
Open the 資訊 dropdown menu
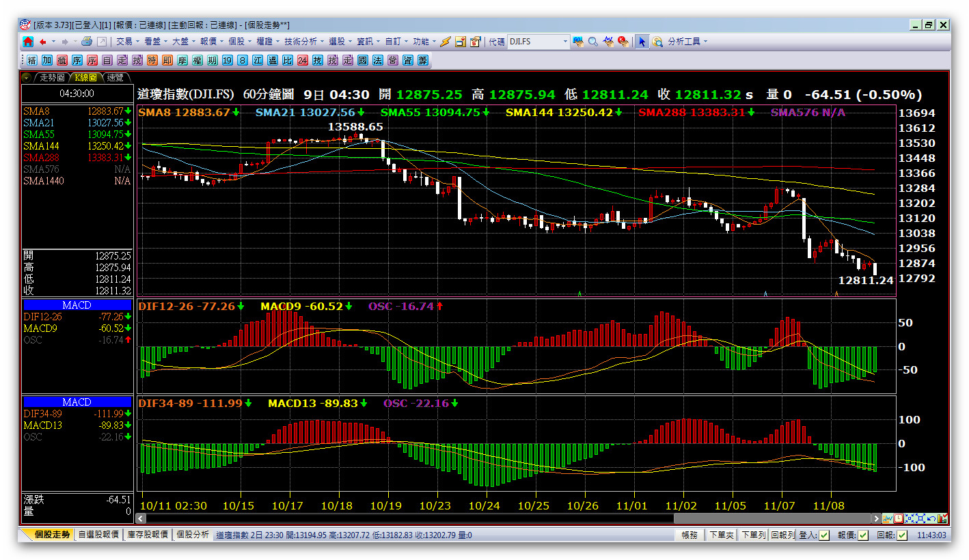click(368, 42)
